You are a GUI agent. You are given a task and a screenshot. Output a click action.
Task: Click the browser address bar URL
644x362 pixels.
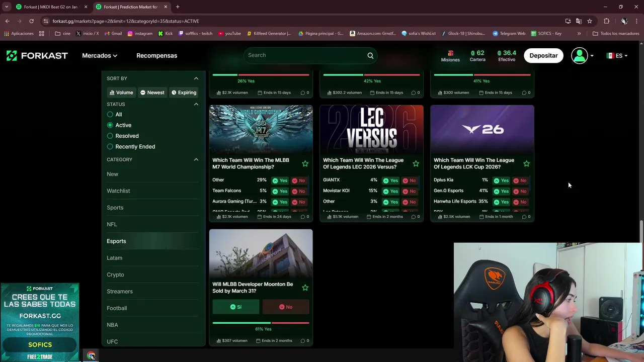(x=126, y=21)
